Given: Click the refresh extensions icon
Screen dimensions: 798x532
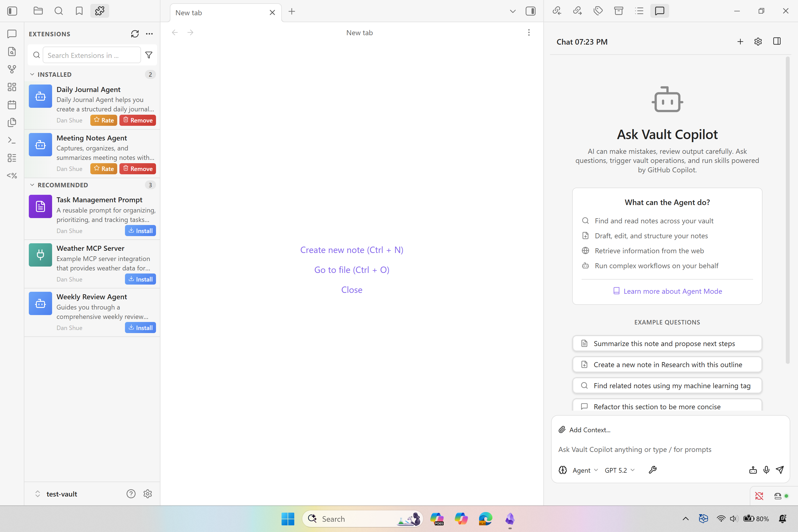Looking at the screenshot, I should pyautogui.click(x=135, y=34).
